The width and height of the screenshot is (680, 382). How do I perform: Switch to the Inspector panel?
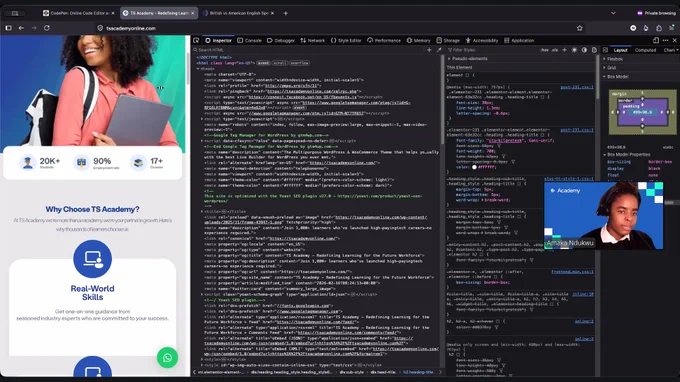(219, 40)
